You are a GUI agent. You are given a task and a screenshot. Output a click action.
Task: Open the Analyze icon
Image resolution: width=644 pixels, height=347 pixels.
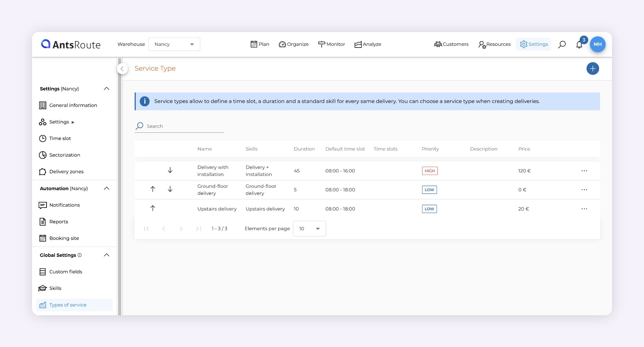[358, 44]
